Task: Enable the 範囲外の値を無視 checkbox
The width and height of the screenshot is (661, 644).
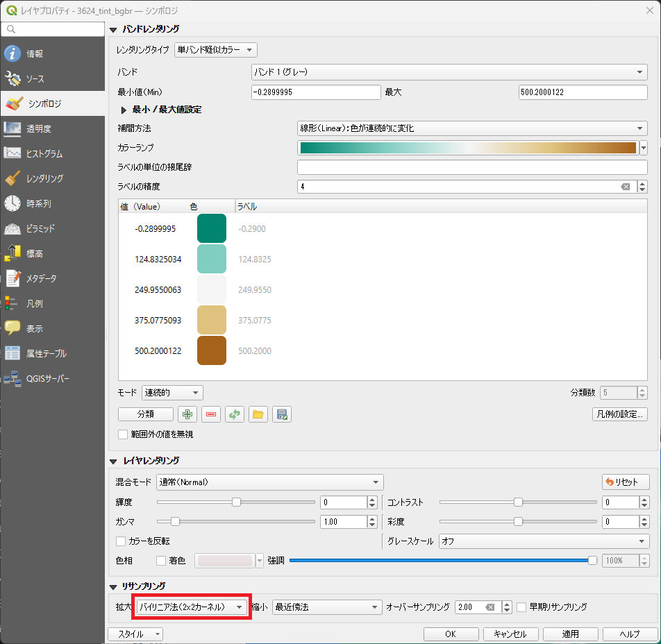Action: [x=123, y=434]
